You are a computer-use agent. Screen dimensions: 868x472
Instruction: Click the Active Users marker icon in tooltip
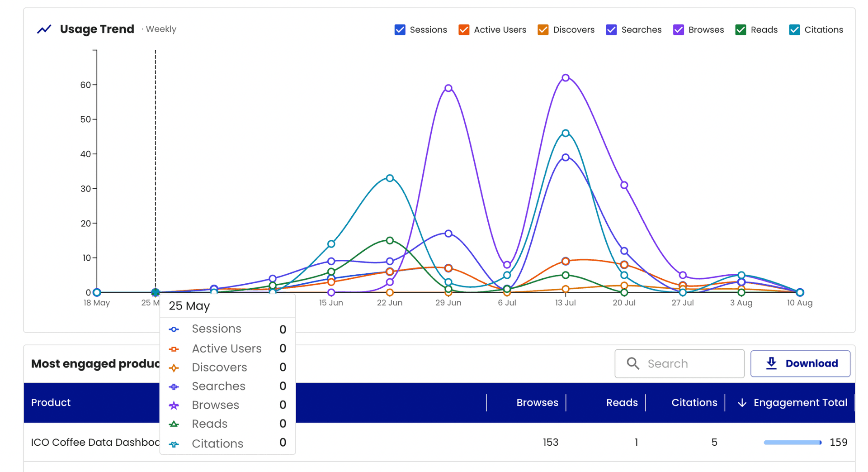click(x=174, y=349)
